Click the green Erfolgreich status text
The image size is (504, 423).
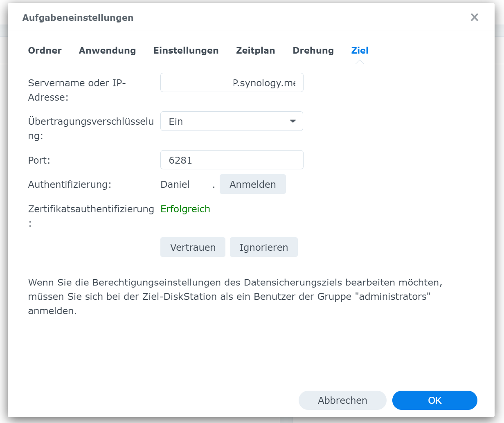[x=185, y=209]
